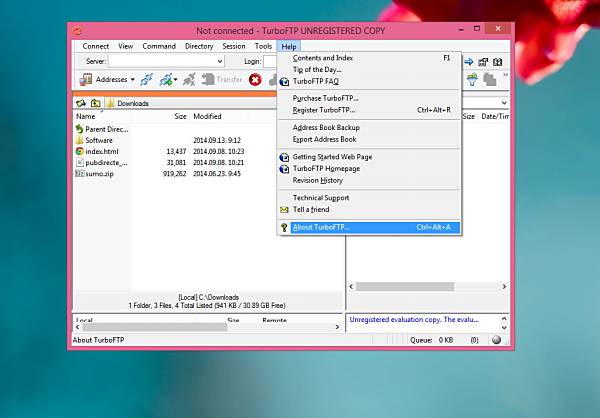Screen dimensions: 600x418
Task: Expand the toolbar overflow chevron
Action: pos(505,75)
